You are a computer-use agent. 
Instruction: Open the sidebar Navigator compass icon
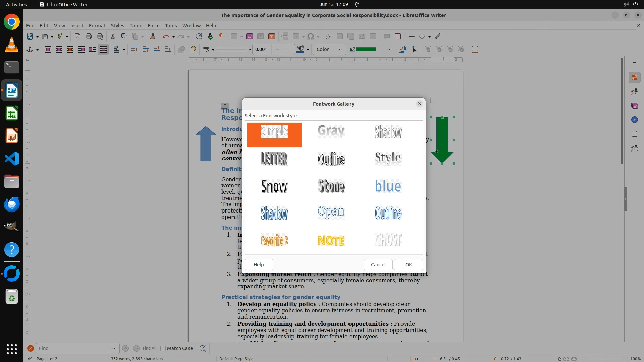click(634, 120)
